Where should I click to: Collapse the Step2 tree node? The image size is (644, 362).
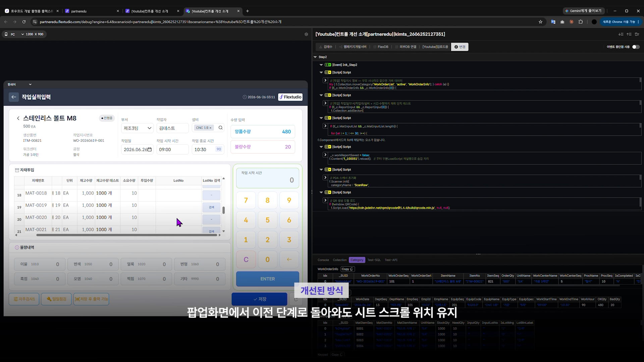tap(315, 57)
